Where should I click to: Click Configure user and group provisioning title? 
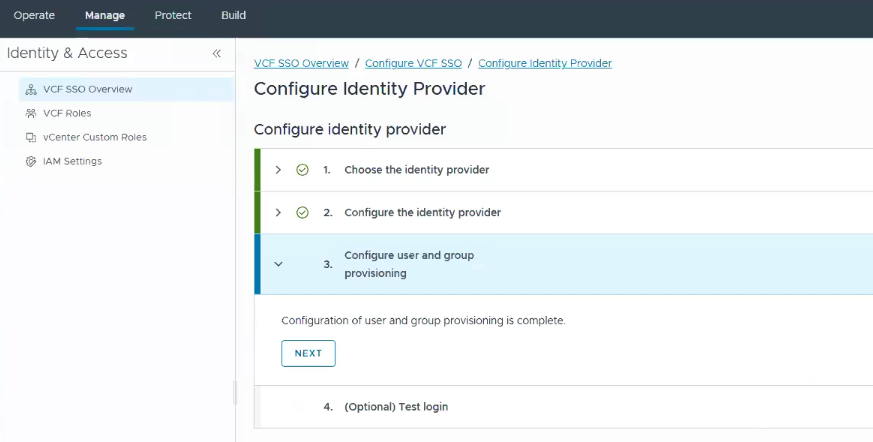coord(409,264)
